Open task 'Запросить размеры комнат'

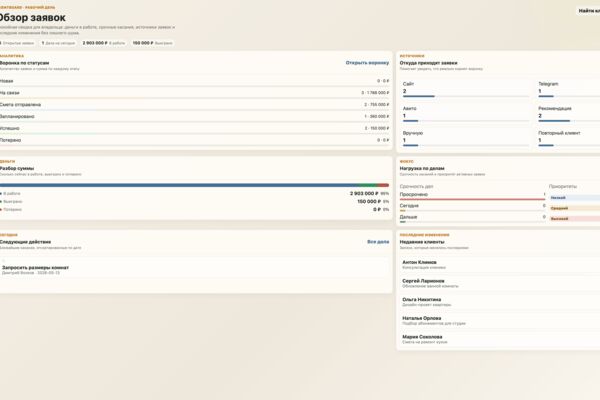(194, 269)
